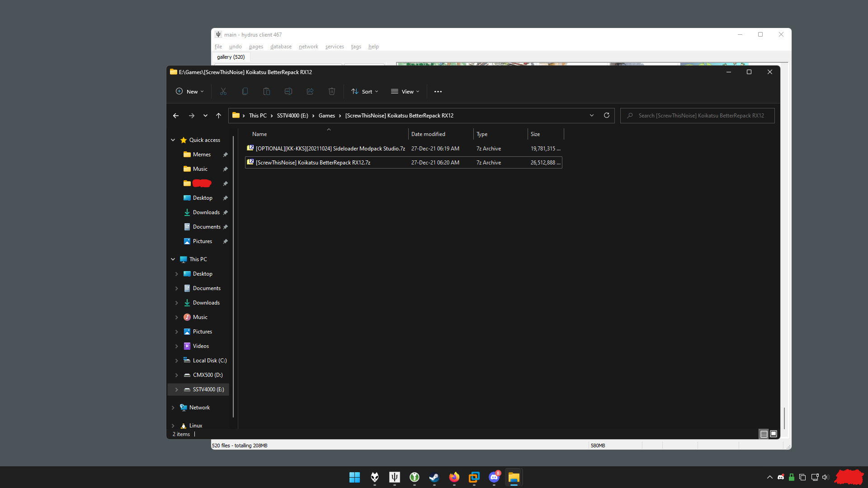Expand Local Disk (C:) in tree
868x488 pixels.
point(176,361)
